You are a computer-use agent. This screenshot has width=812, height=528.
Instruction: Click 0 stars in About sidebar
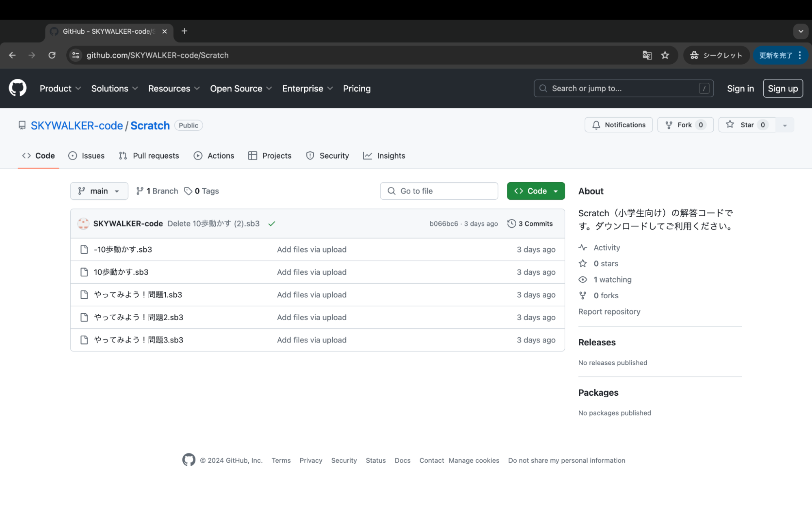pyautogui.click(x=598, y=264)
